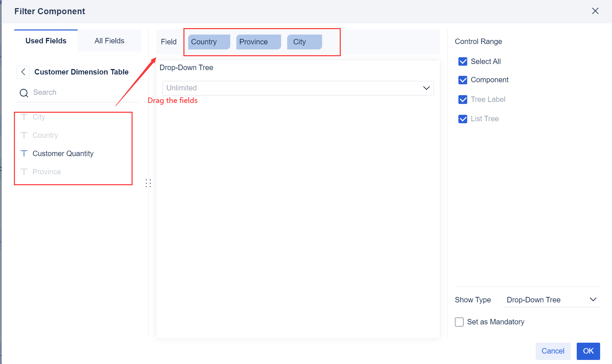Uncheck the Select All option
This screenshot has width=612, height=364.
(463, 61)
